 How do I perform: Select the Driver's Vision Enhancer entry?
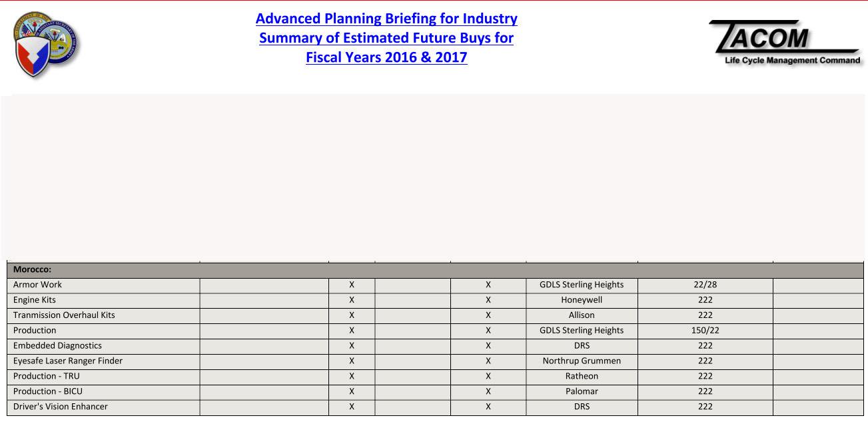60,407
